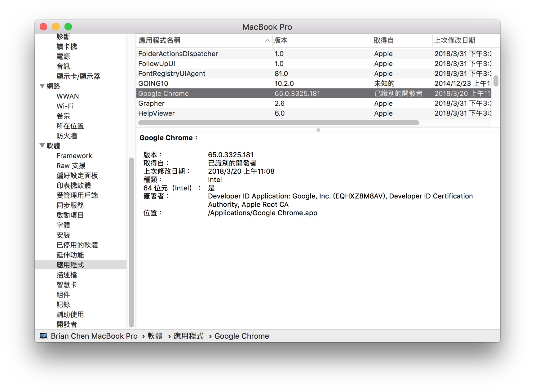535x392 pixels.
Task: Click Brian Chen MacBook Pro in path bar
Action: tap(94, 336)
